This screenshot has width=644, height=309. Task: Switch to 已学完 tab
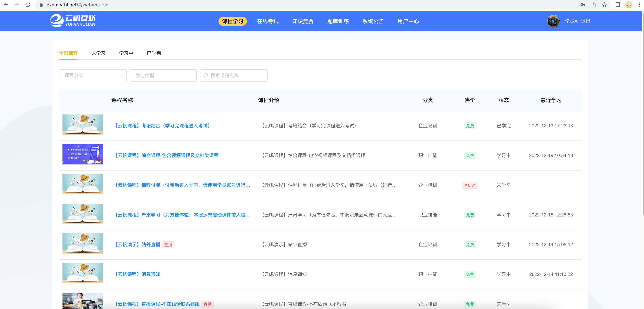coord(154,53)
